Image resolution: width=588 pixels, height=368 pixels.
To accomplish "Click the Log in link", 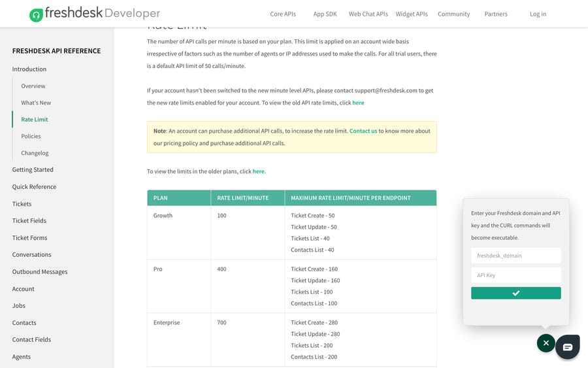I will coord(538,14).
